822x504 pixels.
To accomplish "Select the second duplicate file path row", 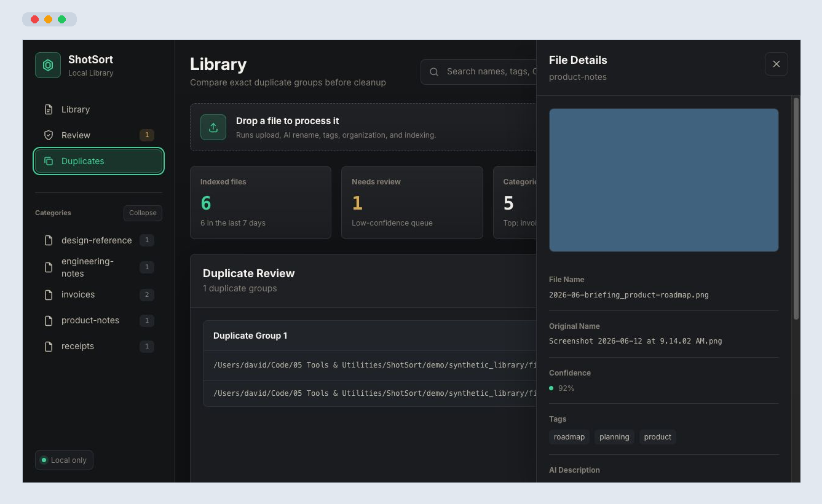I will tap(370, 393).
